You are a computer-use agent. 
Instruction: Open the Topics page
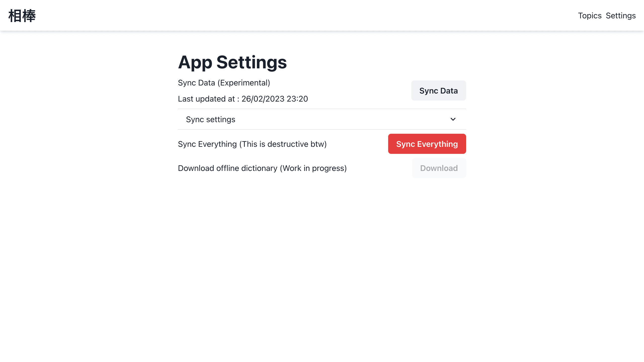pyautogui.click(x=590, y=16)
